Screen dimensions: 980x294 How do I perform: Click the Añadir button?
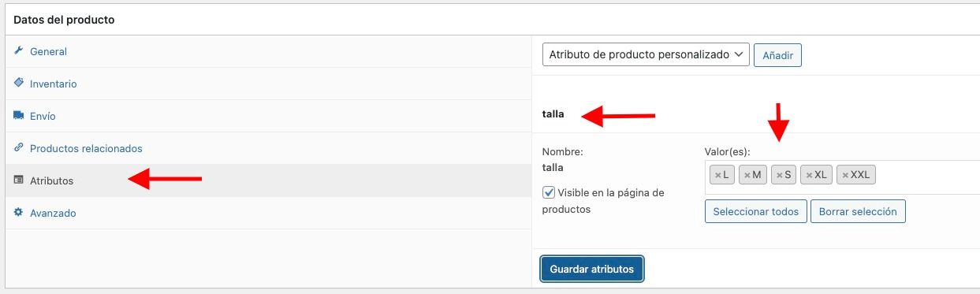pos(778,56)
